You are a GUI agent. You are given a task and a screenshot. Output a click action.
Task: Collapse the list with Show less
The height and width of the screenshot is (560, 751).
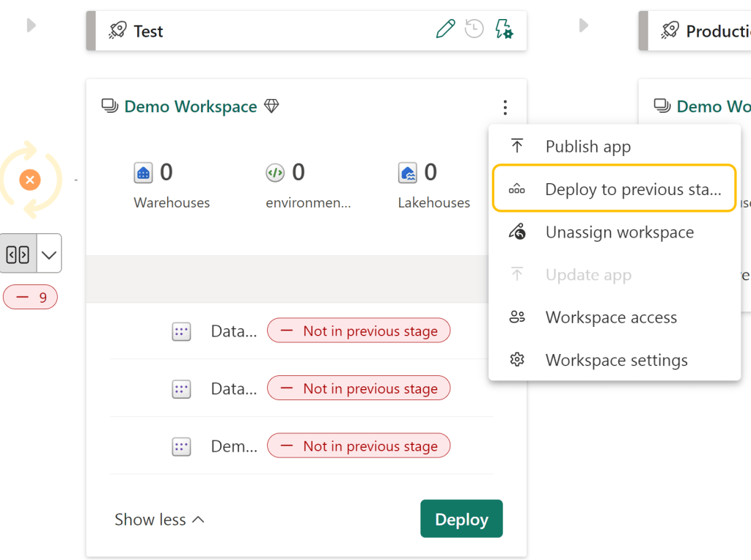(159, 520)
